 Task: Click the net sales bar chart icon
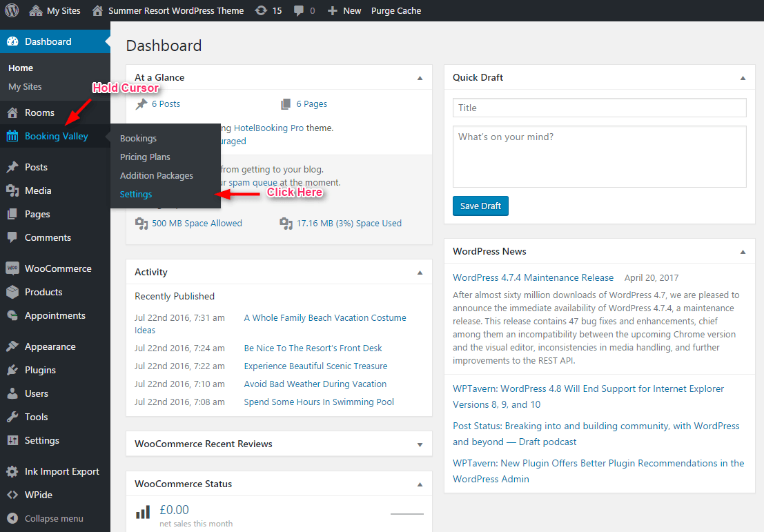(x=143, y=513)
